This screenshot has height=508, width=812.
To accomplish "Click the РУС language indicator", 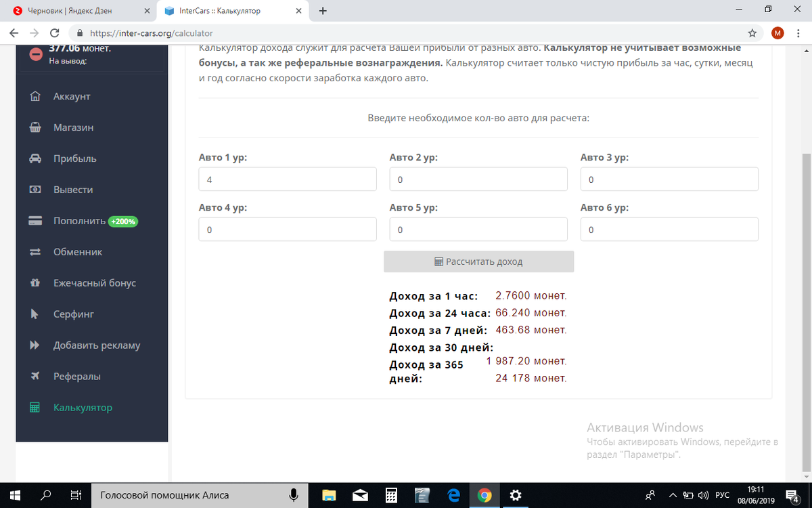I will pos(723,495).
